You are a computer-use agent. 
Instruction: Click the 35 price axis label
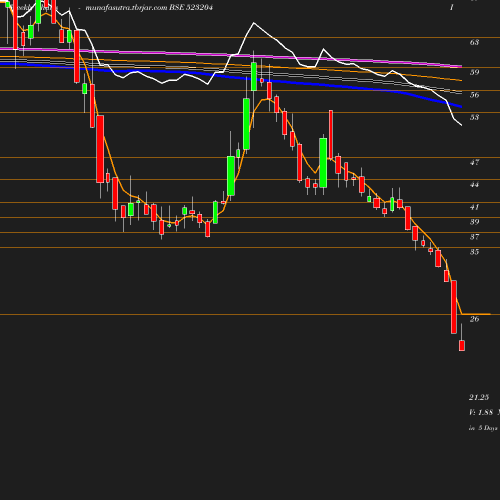(x=474, y=252)
